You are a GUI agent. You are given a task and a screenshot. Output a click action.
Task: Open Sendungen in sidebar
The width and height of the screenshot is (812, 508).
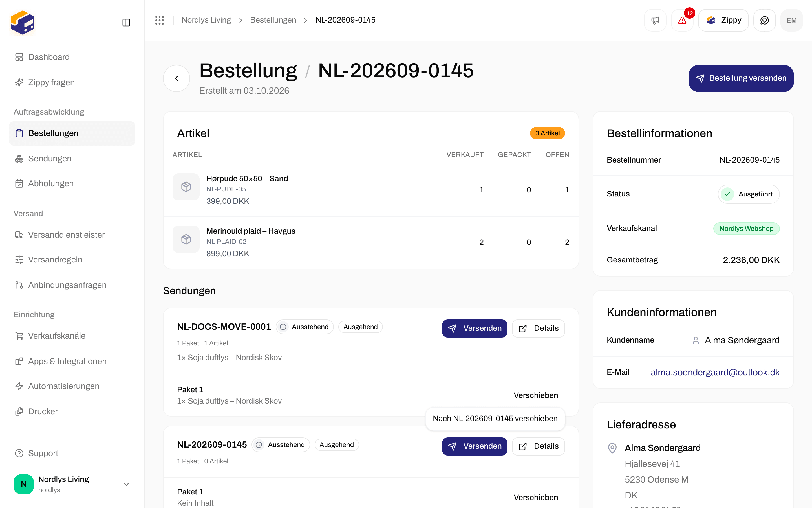[72, 159]
